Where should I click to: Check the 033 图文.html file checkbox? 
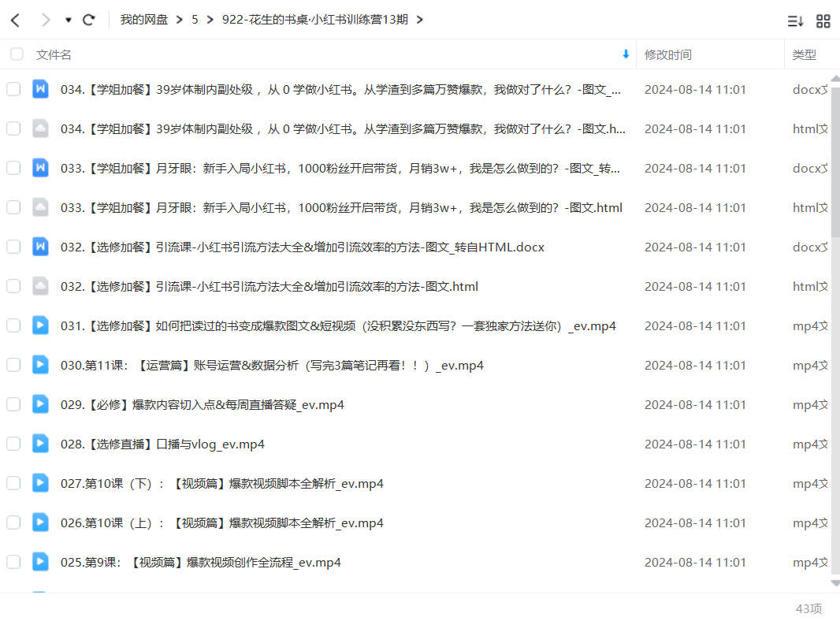[x=13, y=207]
